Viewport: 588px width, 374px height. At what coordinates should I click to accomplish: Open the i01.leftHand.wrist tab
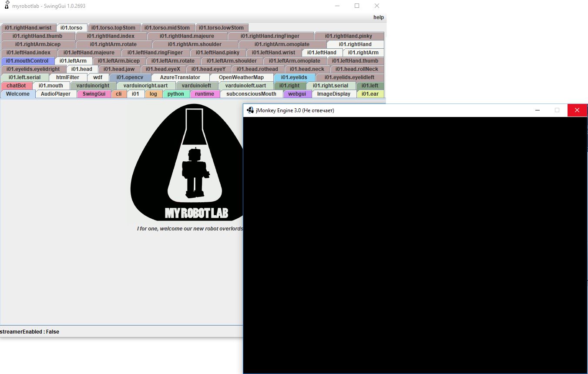click(274, 53)
